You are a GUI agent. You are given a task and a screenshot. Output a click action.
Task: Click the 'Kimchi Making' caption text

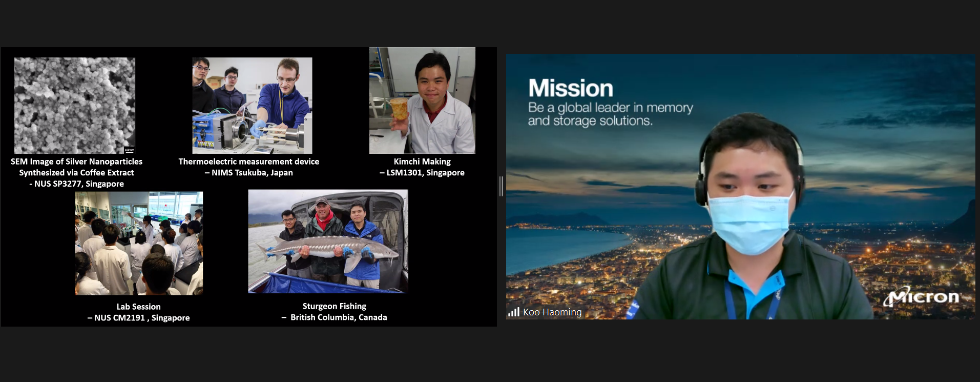422,162
